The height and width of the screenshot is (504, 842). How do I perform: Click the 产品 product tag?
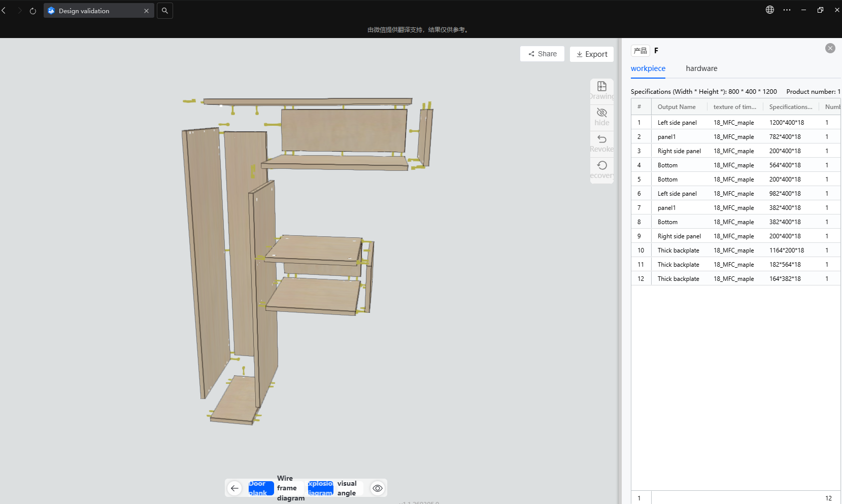point(641,51)
